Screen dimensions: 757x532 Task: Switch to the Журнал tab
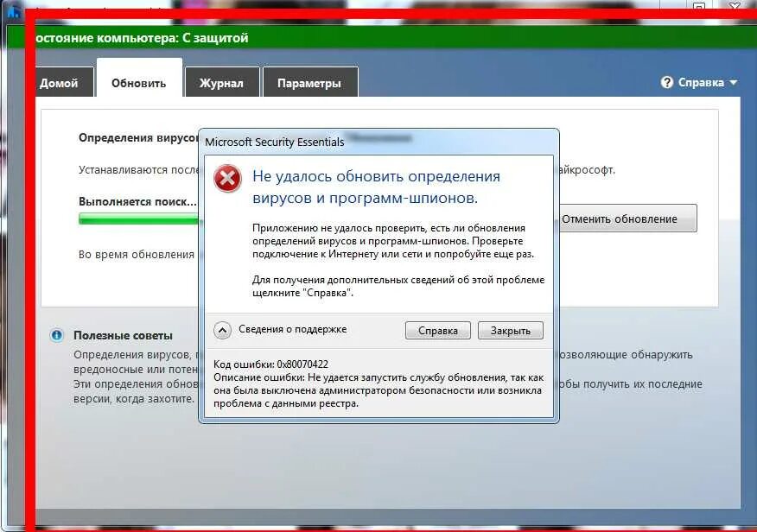[222, 83]
